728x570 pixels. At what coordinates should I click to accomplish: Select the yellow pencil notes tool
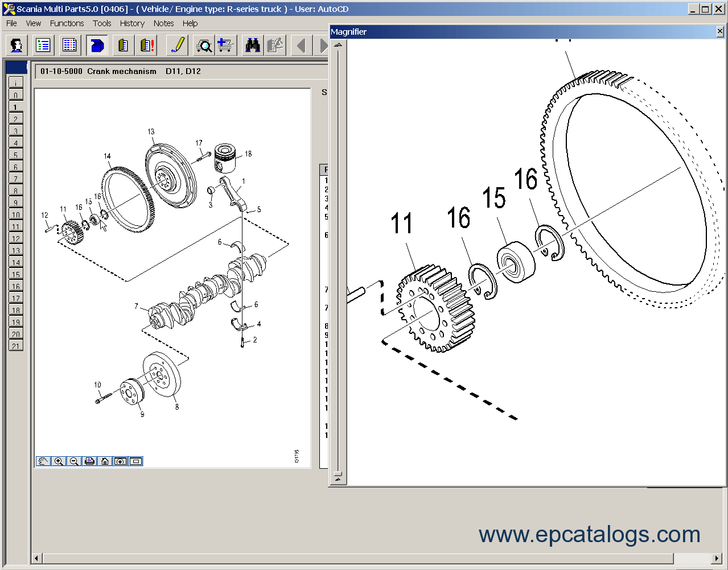pos(178,46)
